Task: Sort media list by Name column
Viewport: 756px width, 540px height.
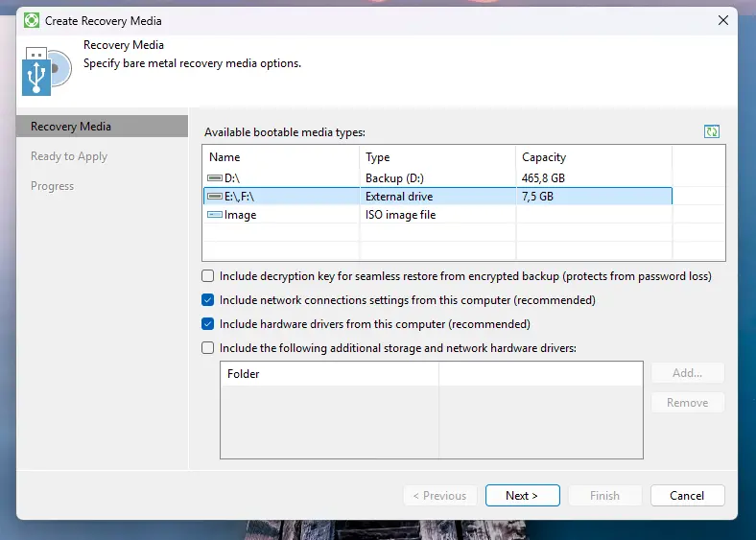Action: coord(280,157)
